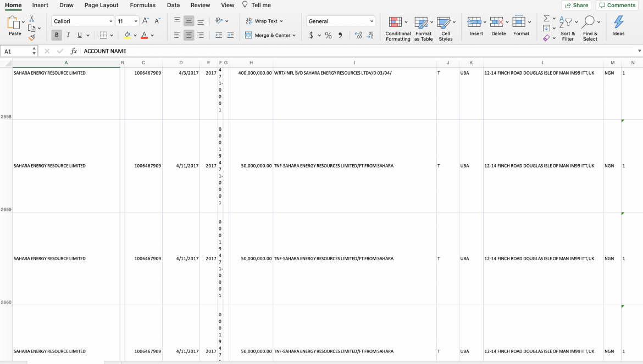Open Sort & Filter
643x364 pixels.
click(568, 29)
